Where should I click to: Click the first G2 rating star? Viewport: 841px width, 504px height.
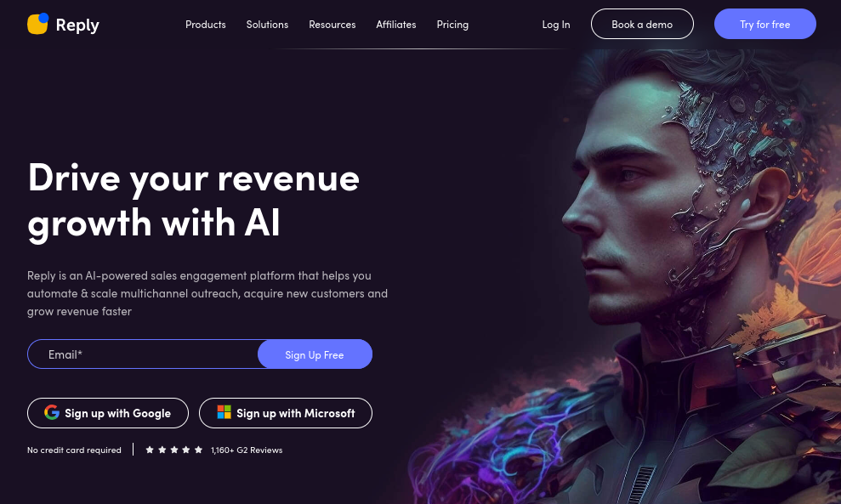pyautogui.click(x=150, y=450)
